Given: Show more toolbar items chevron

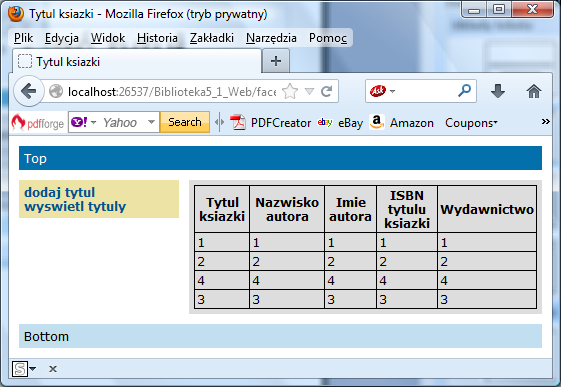Looking at the screenshot, I should [545, 122].
